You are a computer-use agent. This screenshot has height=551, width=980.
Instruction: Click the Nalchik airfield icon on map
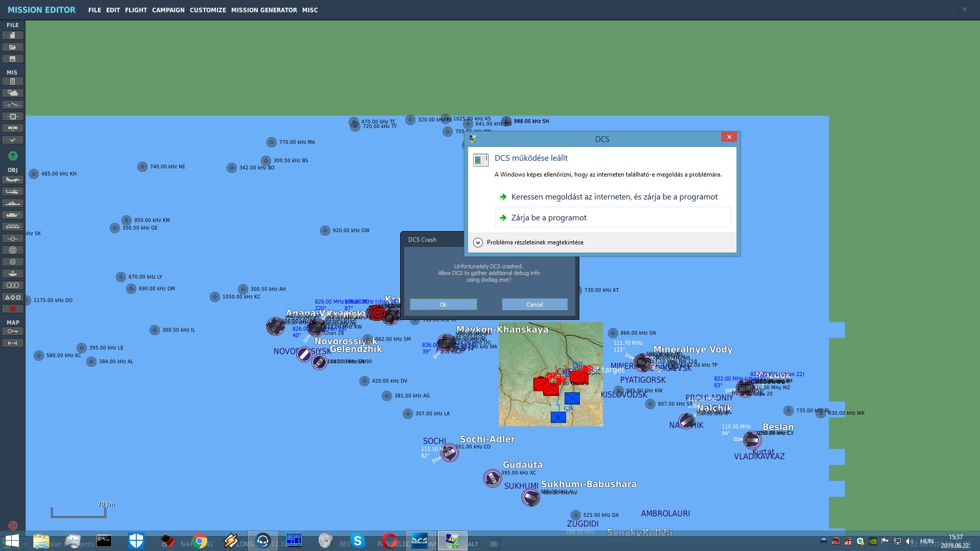(687, 421)
